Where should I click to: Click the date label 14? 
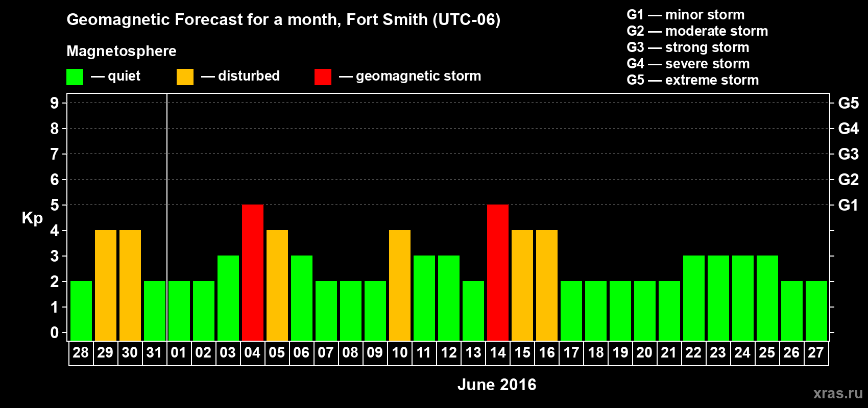coord(498,352)
